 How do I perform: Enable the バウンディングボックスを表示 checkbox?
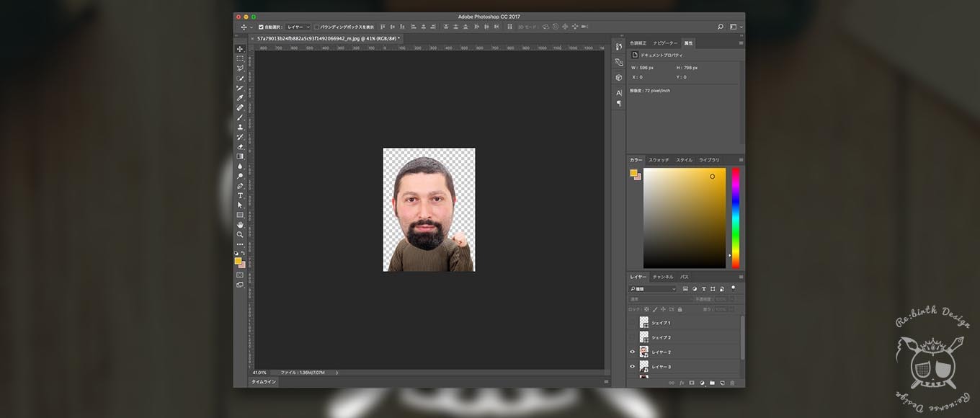tap(316, 27)
